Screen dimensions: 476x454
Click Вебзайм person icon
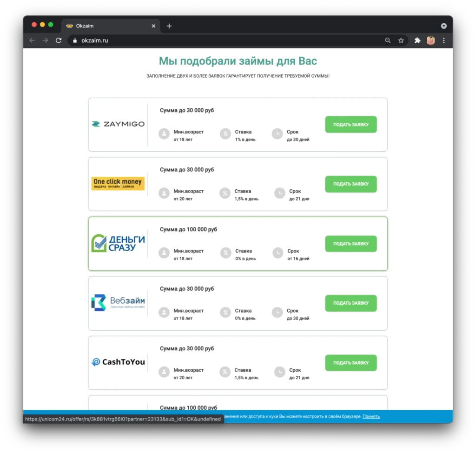tap(164, 313)
